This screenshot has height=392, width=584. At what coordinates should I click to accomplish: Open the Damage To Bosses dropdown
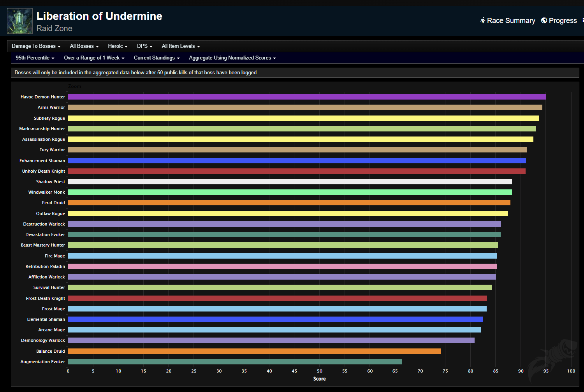(x=36, y=46)
